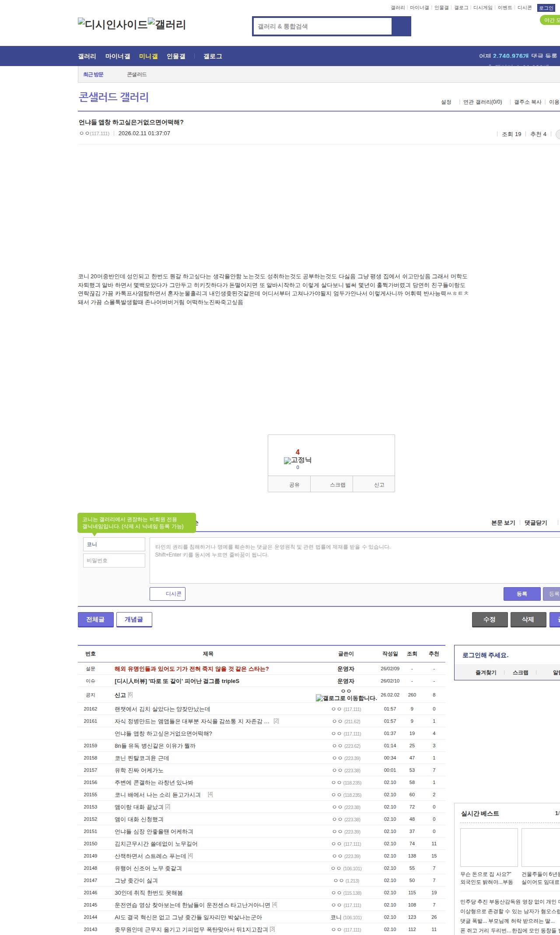Open the post titled 유학 진짜 어케가노
This screenshot has width=560, height=935.
139,770
